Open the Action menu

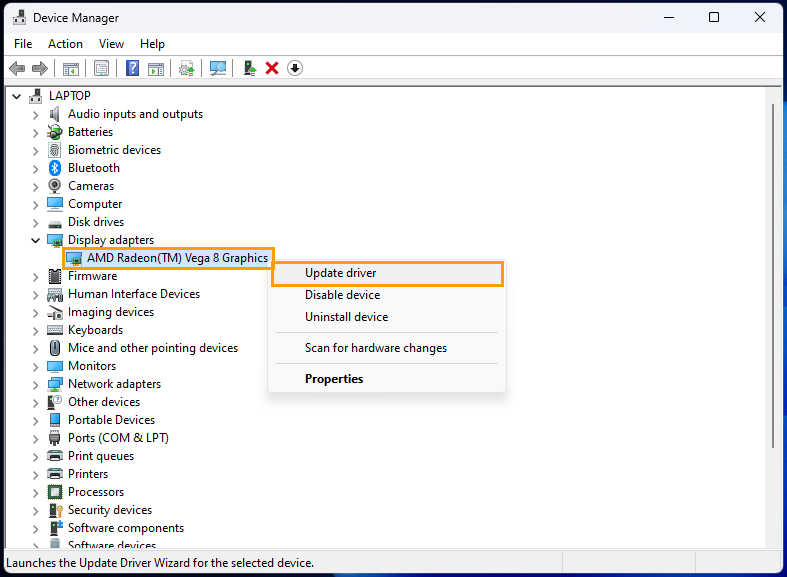(65, 44)
